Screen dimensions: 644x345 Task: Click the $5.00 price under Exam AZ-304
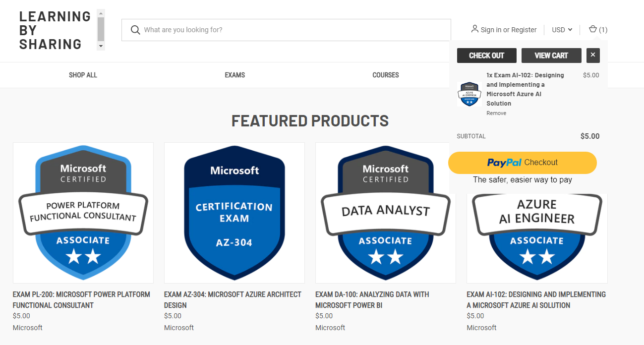point(173,316)
